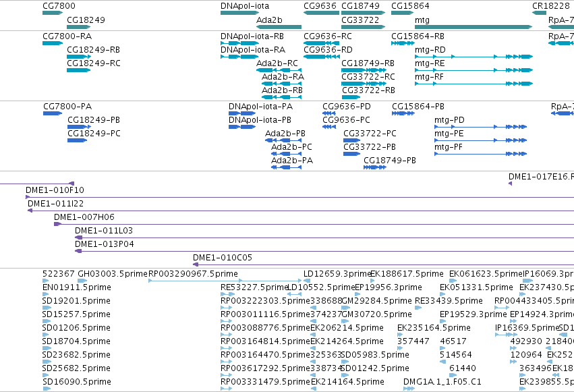The width and height of the screenshot is (574, 392).
Task: Select EST DMG1A.1_1.F05.C1
Action: pos(442,382)
